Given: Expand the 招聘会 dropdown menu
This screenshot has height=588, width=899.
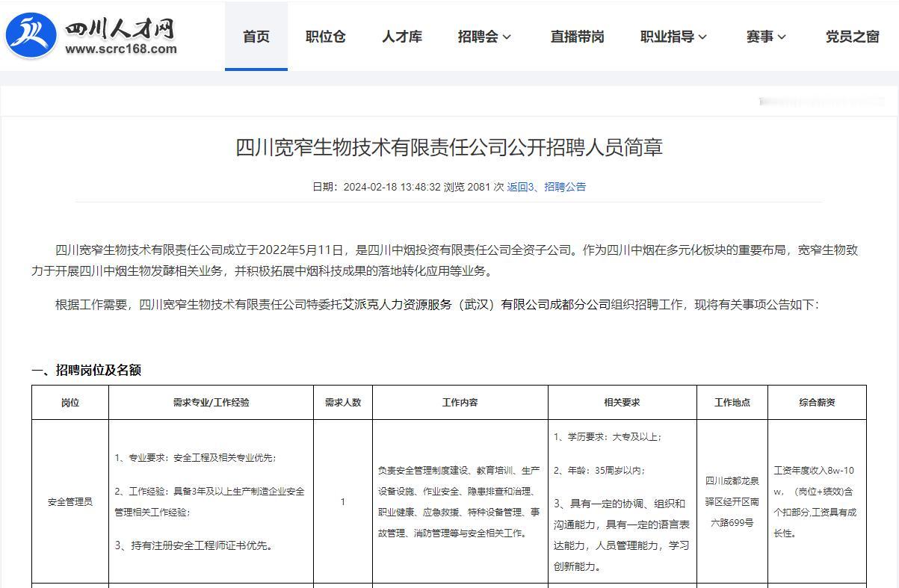Looking at the screenshot, I should pyautogui.click(x=485, y=37).
